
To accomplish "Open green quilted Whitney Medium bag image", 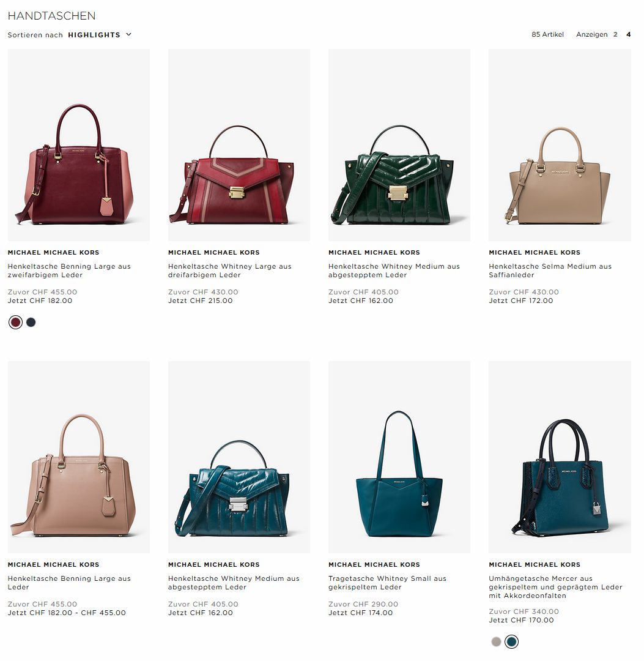I will tap(399, 145).
